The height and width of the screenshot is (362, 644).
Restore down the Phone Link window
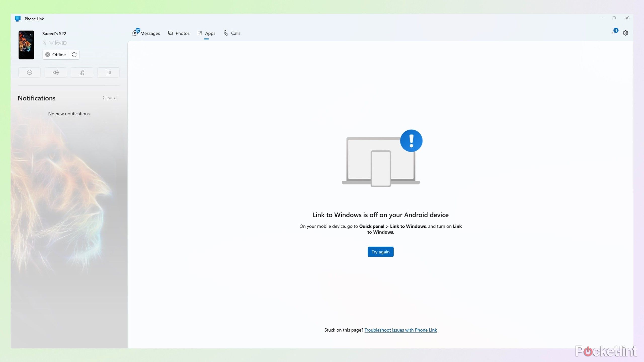pos(614,18)
